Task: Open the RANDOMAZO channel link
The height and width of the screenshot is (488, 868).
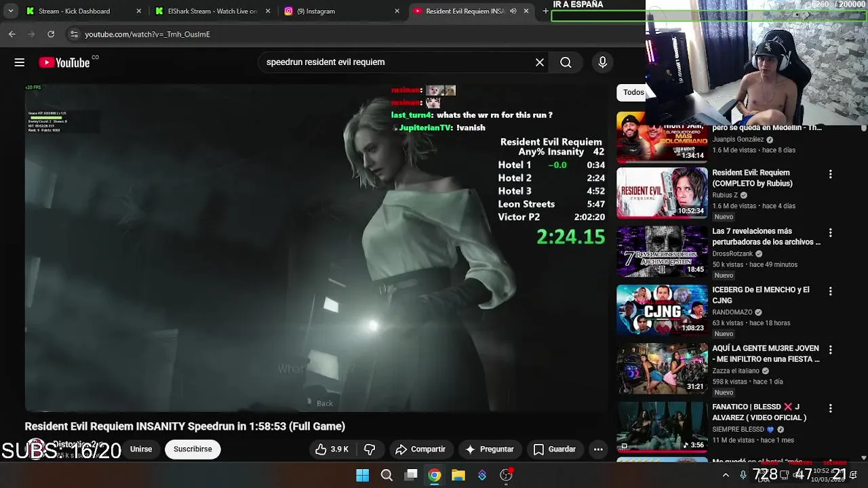Action: pyautogui.click(x=732, y=312)
